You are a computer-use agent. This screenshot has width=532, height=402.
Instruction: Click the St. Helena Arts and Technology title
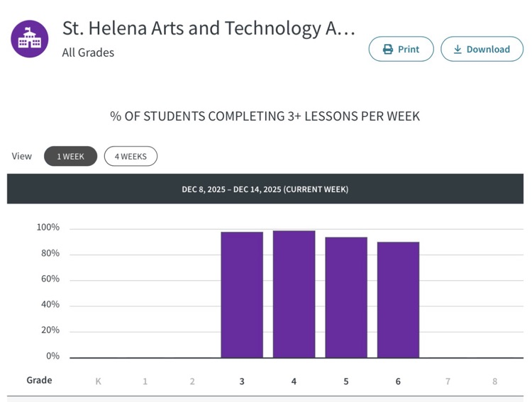[209, 29]
